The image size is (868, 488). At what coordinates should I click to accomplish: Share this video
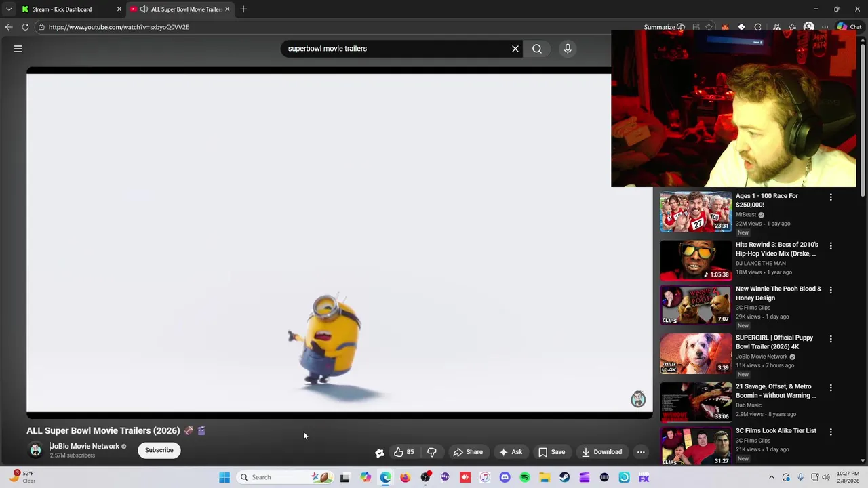pos(468,452)
